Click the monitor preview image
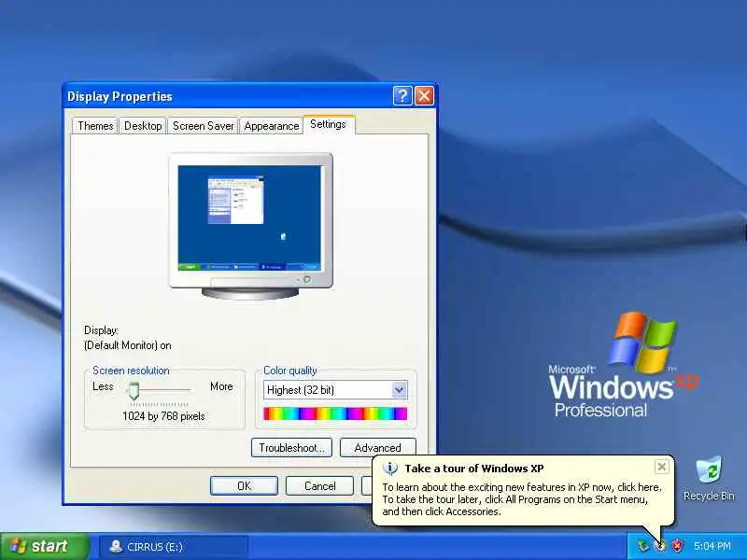 point(250,226)
